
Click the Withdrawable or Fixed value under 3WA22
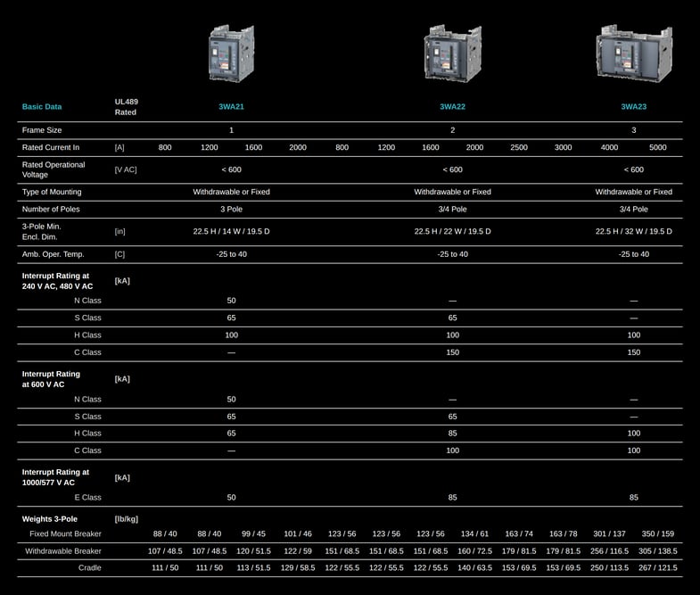[453, 192]
